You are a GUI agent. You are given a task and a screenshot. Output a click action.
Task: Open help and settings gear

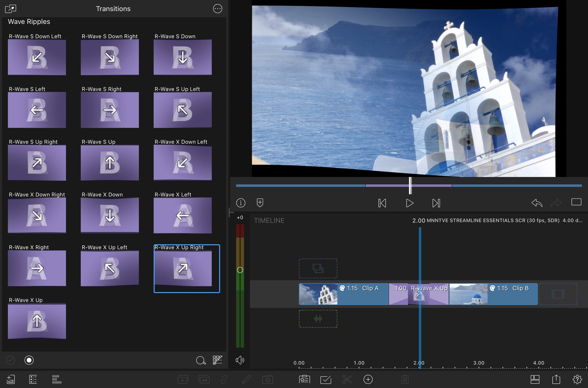(577, 379)
